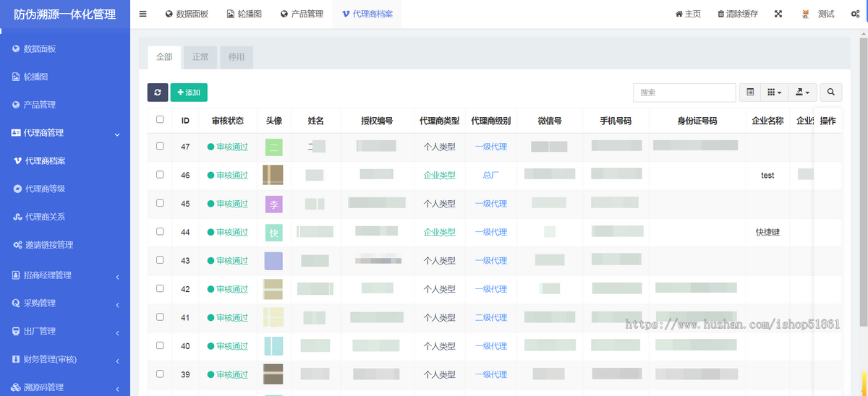Click the test company name cell
The height and width of the screenshot is (396, 868).
pos(767,175)
